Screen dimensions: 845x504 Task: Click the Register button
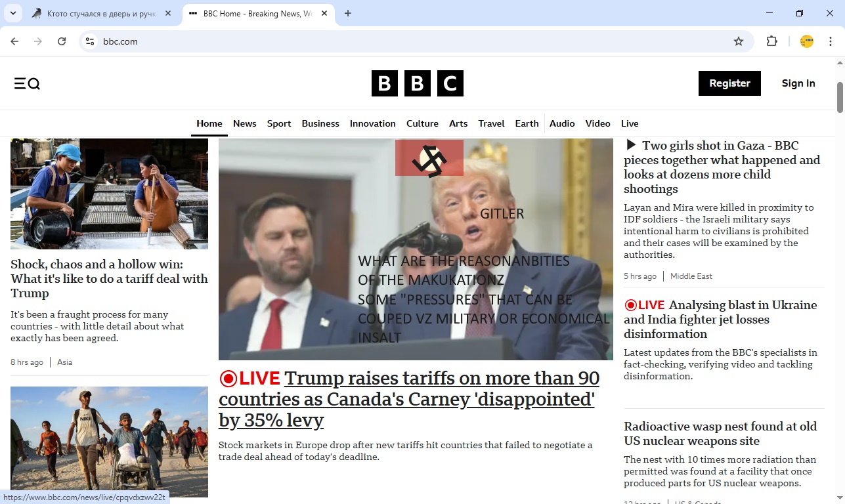[729, 83]
